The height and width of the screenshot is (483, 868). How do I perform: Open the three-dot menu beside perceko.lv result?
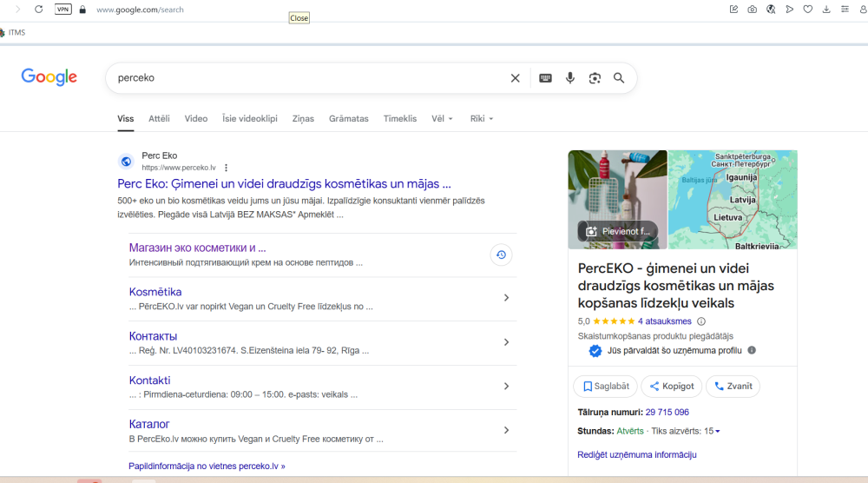(227, 168)
